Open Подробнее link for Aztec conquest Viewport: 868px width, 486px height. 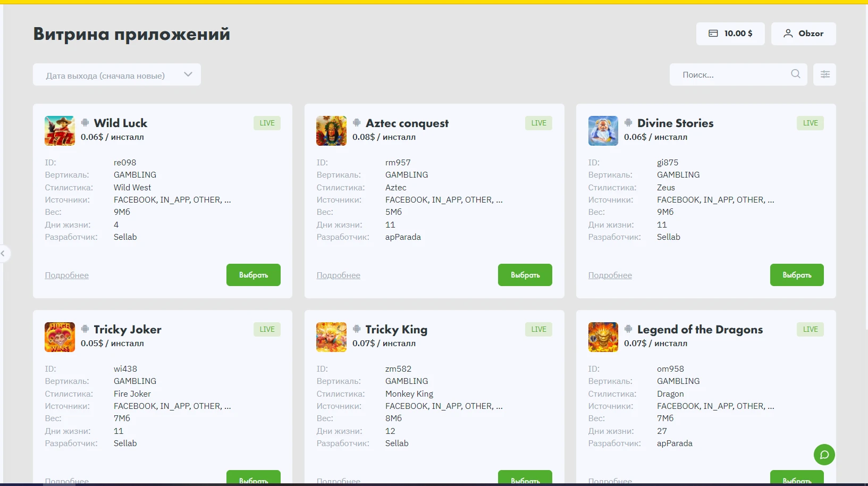click(339, 275)
